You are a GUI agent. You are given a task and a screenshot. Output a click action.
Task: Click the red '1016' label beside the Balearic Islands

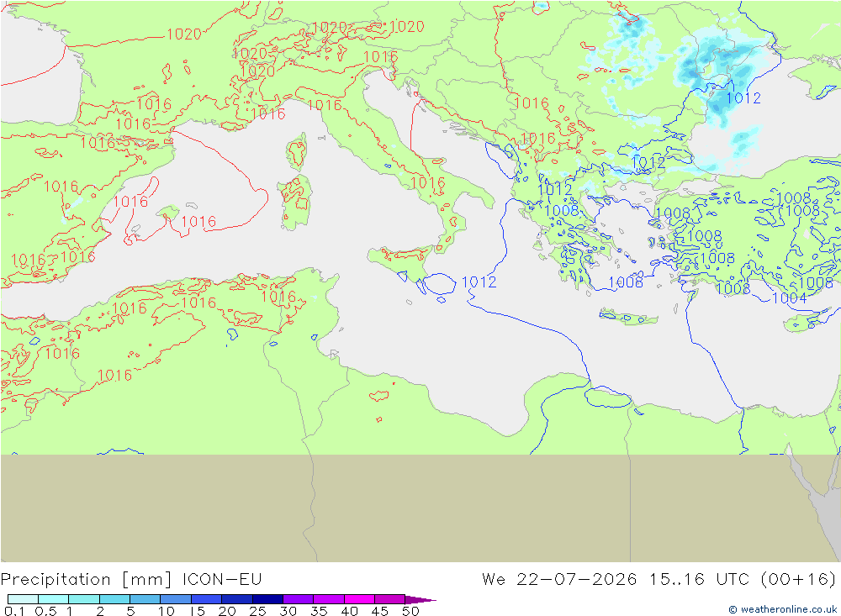(x=198, y=221)
